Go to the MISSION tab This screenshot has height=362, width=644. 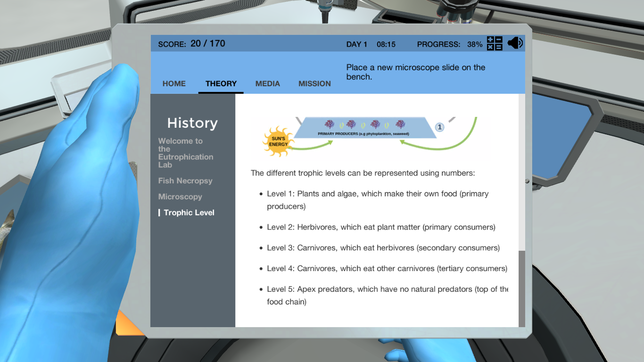[x=314, y=83]
